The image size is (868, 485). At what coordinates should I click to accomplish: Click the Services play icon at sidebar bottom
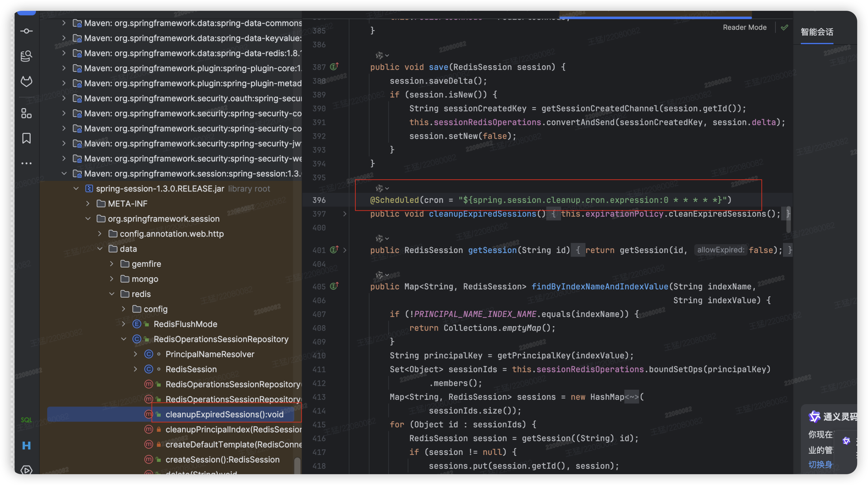pos(26,469)
